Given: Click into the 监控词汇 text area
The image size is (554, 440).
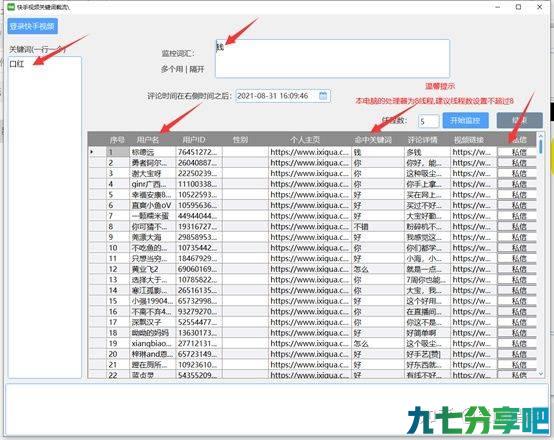Looking at the screenshot, I should coord(332,59).
